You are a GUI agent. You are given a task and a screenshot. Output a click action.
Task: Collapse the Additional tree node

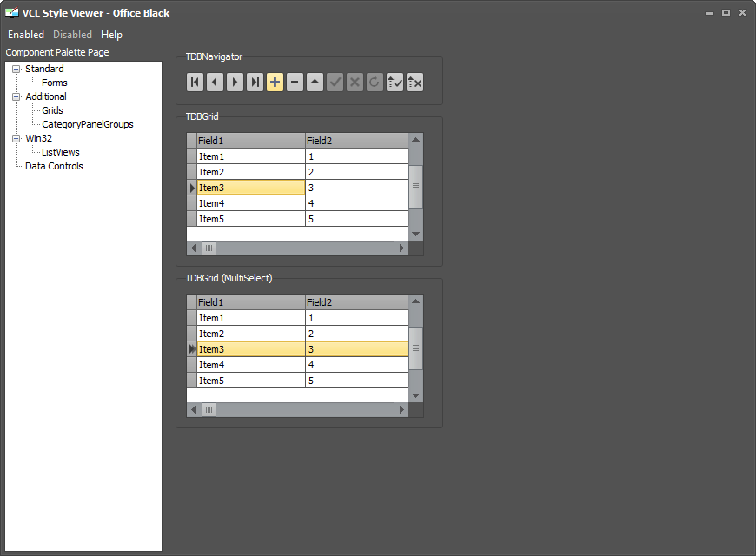coord(16,96)
